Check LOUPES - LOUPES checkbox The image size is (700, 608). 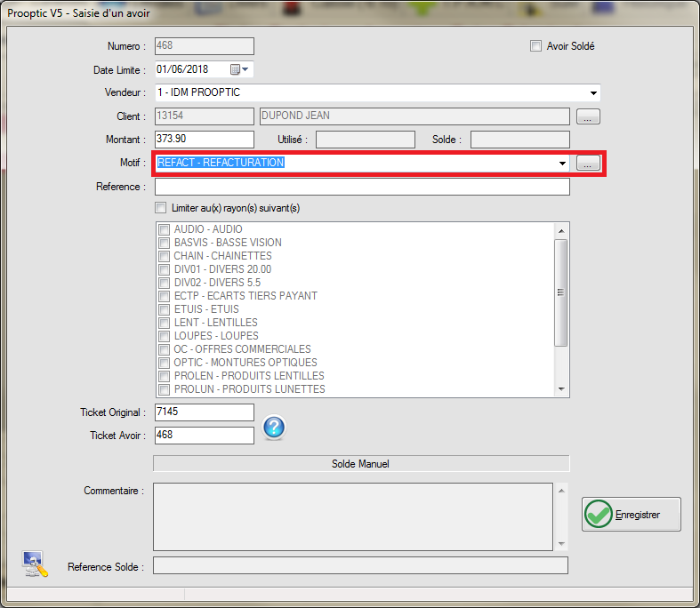(165, 336)
